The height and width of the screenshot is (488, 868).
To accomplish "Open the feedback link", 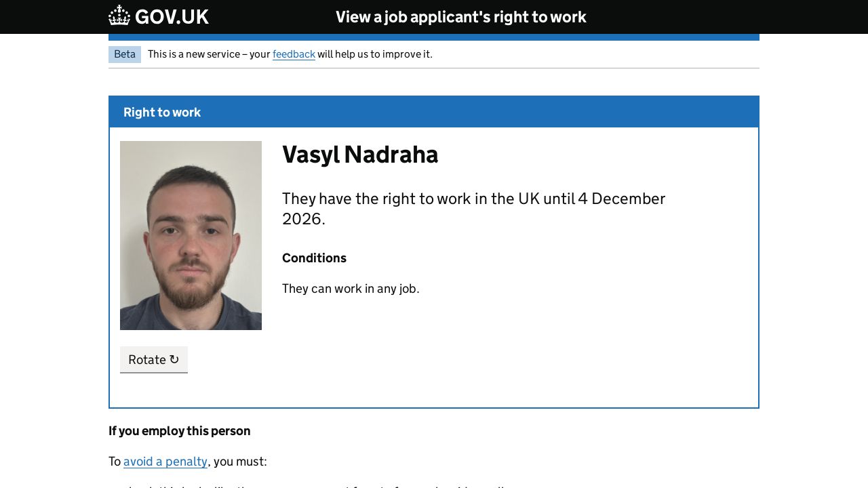I will [294, 54].
